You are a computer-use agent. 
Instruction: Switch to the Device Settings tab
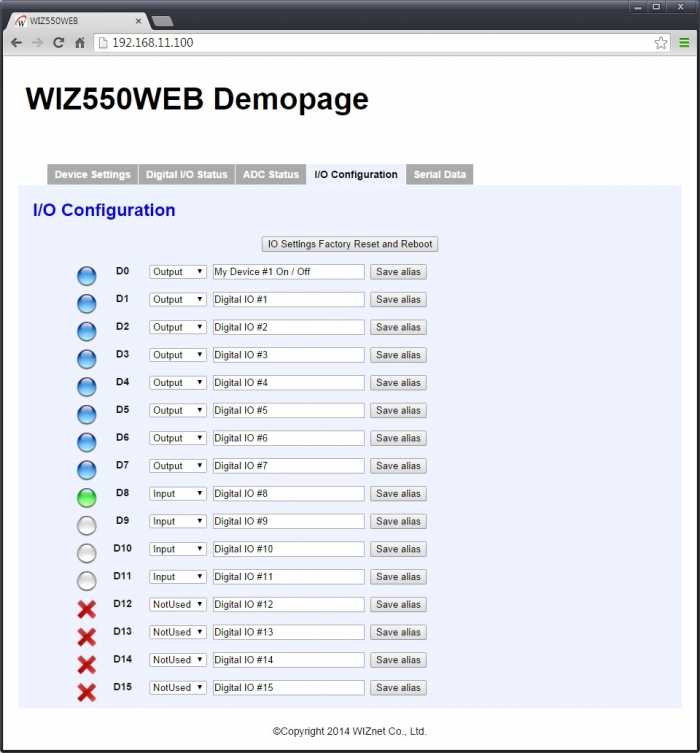pyautogui.click(x=93, y=174)
